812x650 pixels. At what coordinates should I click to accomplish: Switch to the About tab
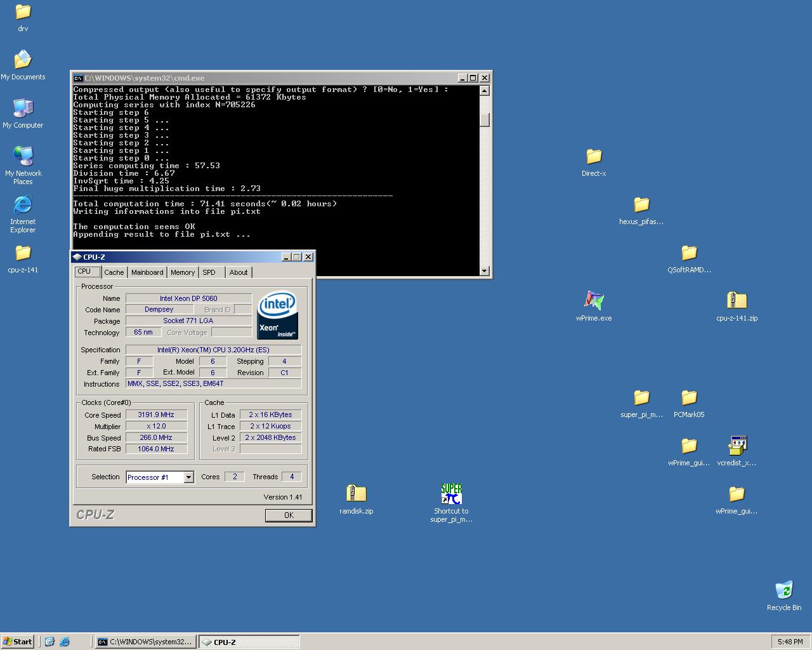click(x=239, y=272)
